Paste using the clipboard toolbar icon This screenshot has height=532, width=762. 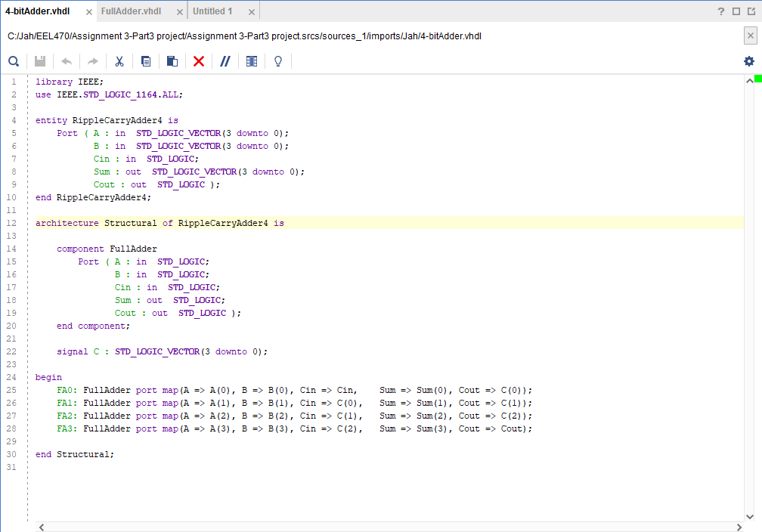(x=172, y=61)
